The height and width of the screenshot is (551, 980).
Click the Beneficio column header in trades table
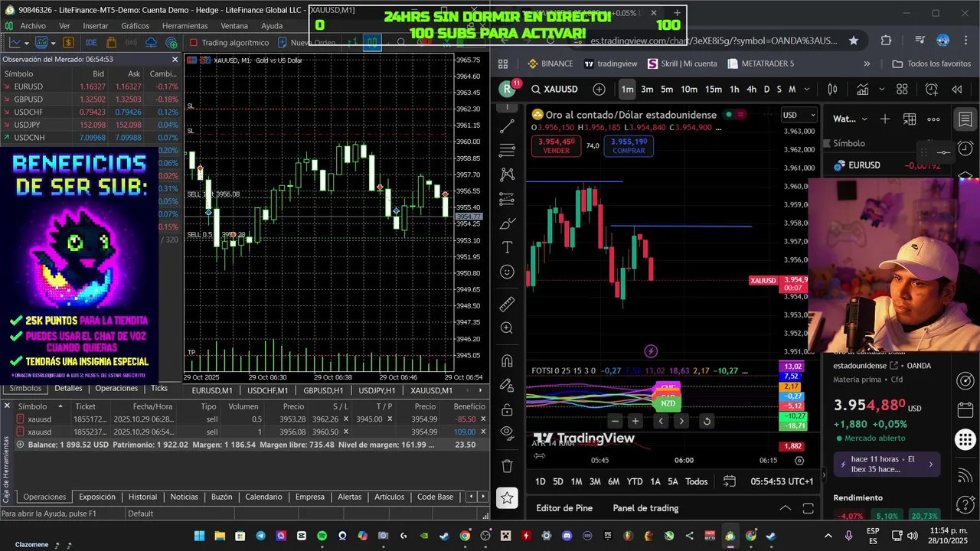[469, 406]
